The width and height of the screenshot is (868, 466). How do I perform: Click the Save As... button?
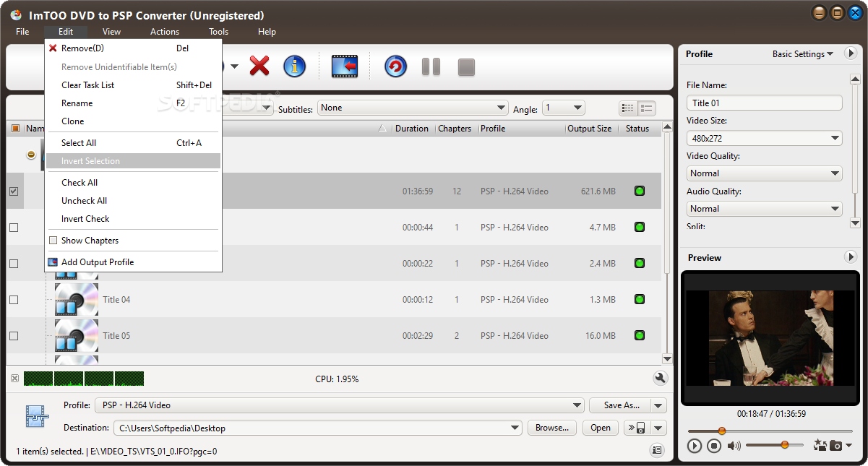click(x=621, y=405)
